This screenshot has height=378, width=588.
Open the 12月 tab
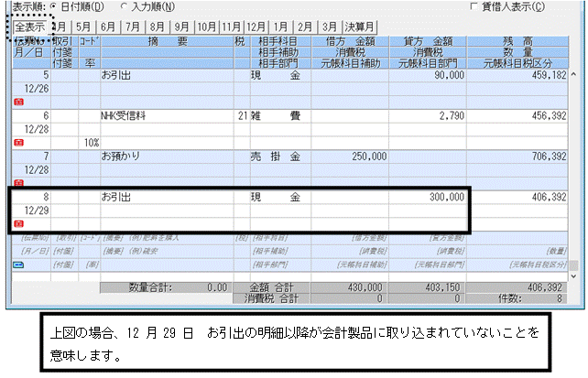click(x=256, y=27)
